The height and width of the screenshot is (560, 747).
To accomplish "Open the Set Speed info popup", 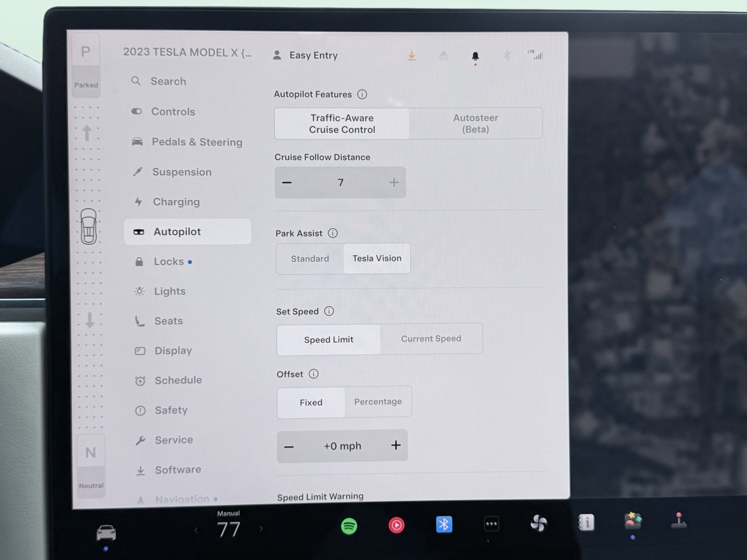I will click(x=329, y=311).
